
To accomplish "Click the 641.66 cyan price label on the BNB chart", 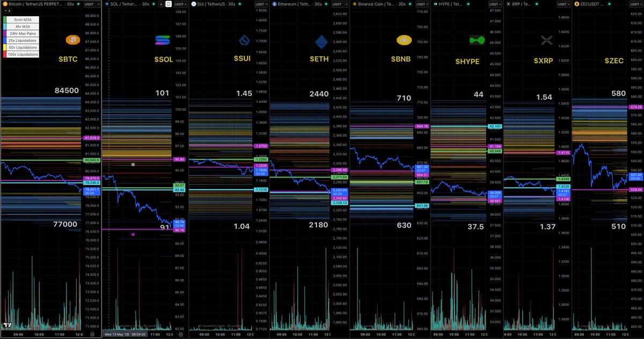I will 422,205.
